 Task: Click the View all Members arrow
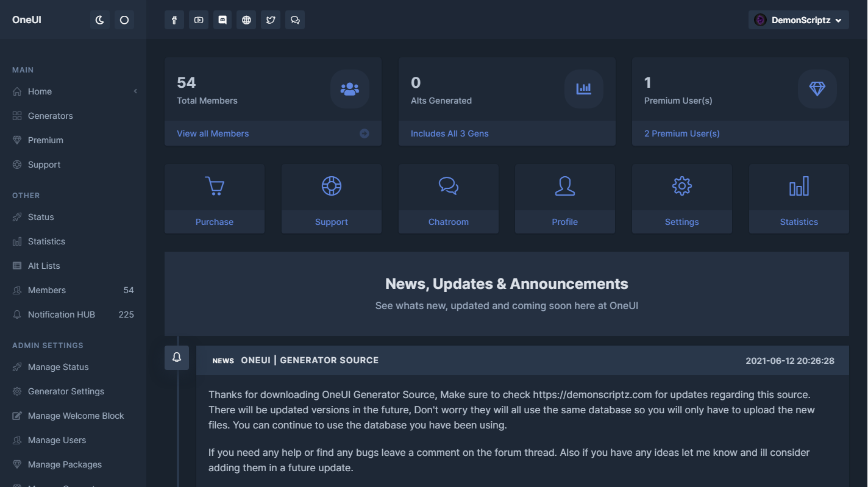[x=364, y=133]
